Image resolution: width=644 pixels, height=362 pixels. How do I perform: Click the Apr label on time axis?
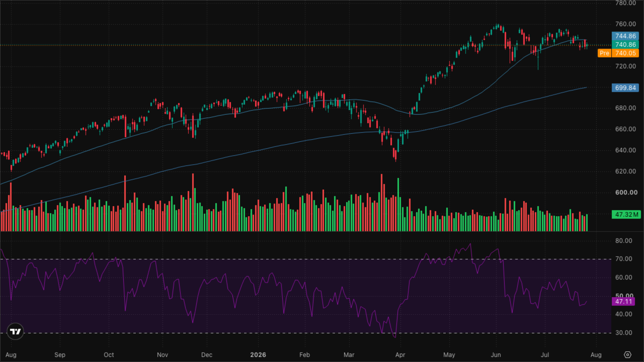400,355
